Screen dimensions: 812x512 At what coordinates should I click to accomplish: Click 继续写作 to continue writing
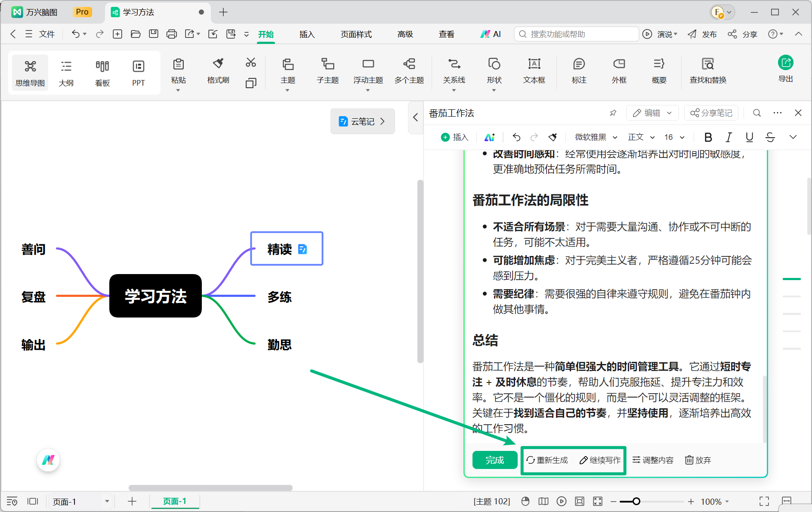pos(600,460)
